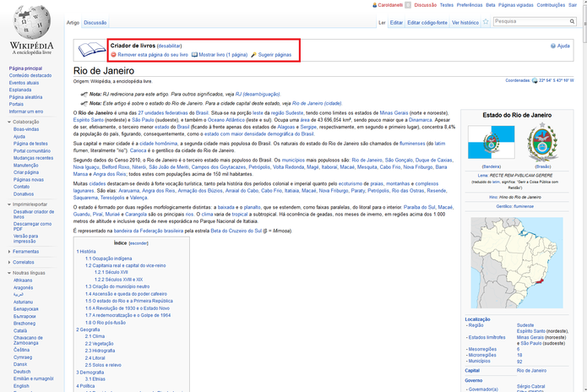Select the Ler view tab
This screenshot has height=392, width=587.
[x=382, y=23]
